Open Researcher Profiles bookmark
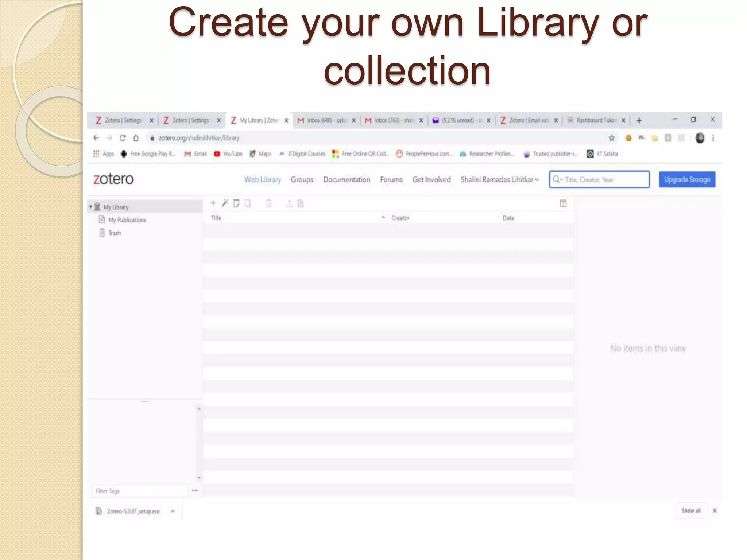747x560 pixels. pos(487,154)
